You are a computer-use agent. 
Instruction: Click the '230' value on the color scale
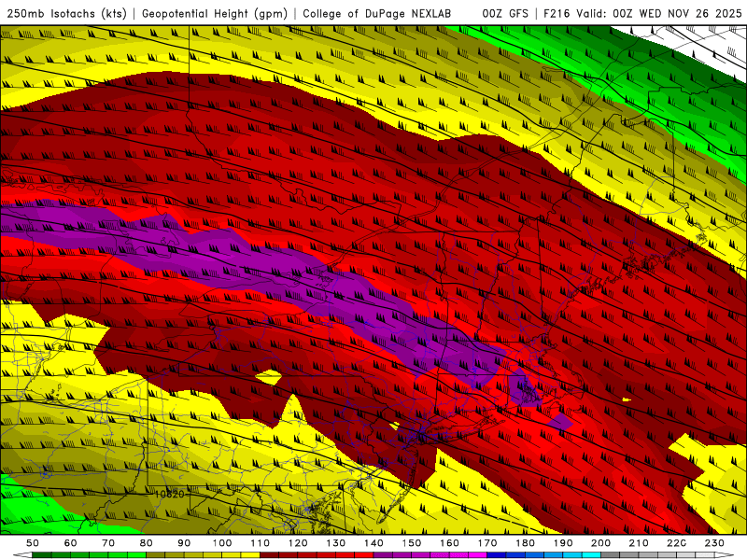[714, 543]
